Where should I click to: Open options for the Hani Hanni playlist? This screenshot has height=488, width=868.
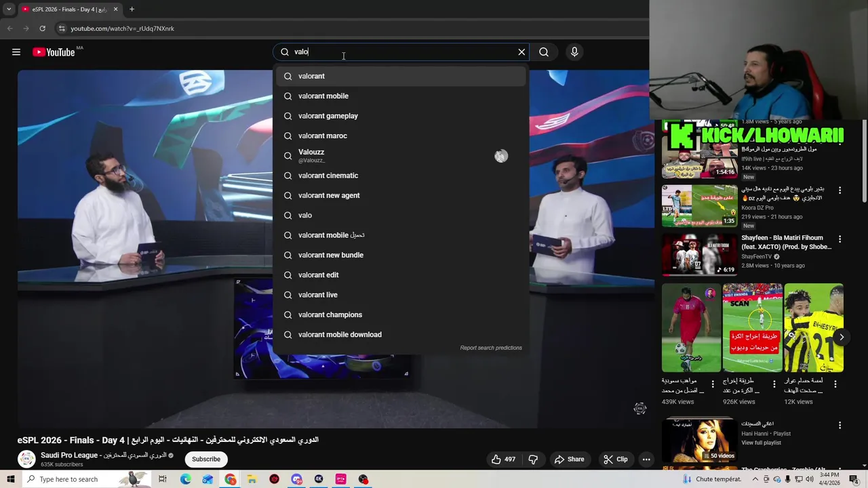tap(840, 426)
